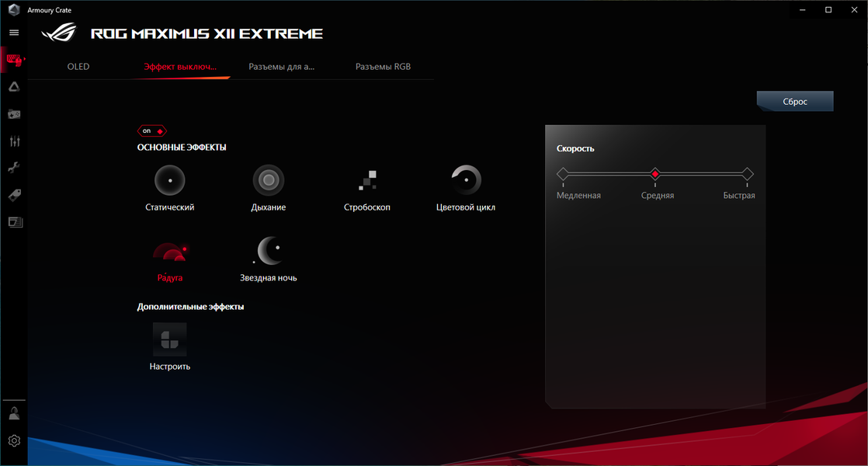Switch to the OLED tab
868x466 pixels.
coord(78,67)
